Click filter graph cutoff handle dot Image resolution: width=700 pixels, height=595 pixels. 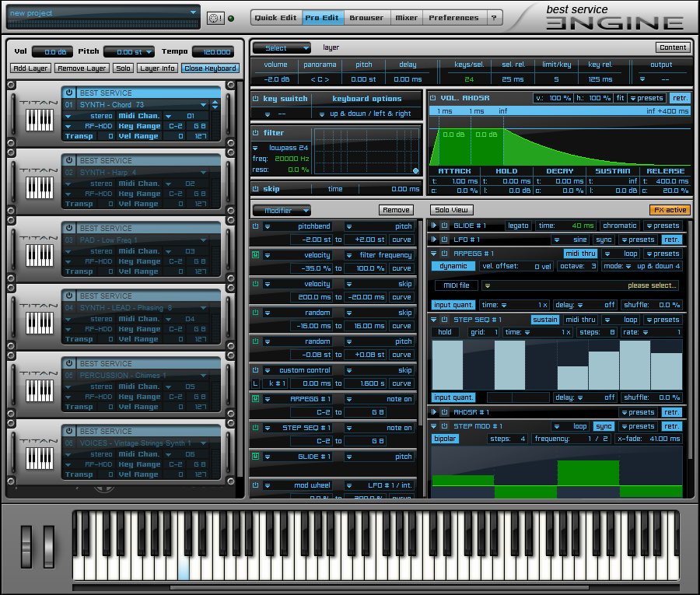pyautogui.click(x=415, y=170)
